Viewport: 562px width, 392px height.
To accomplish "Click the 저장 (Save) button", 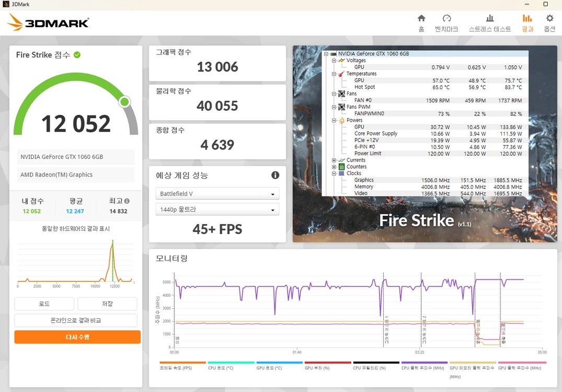I will (x=107, y=304).
